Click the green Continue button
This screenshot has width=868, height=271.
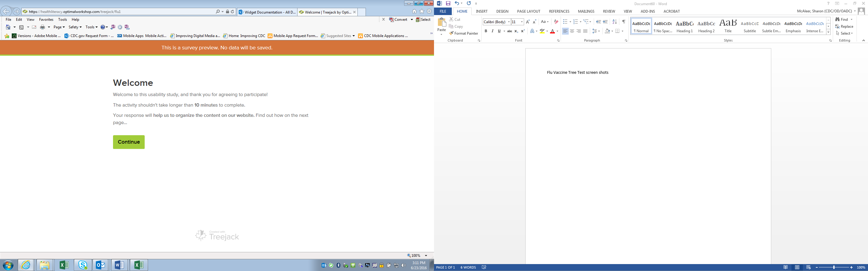pos(129,142)
